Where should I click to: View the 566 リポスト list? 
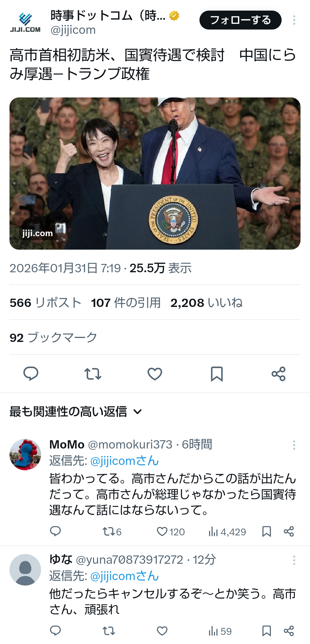pos(45,303)
